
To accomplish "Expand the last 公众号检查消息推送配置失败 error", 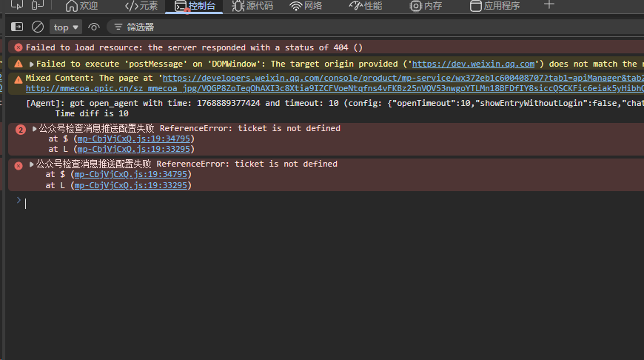I will click(x=31, y=164).
